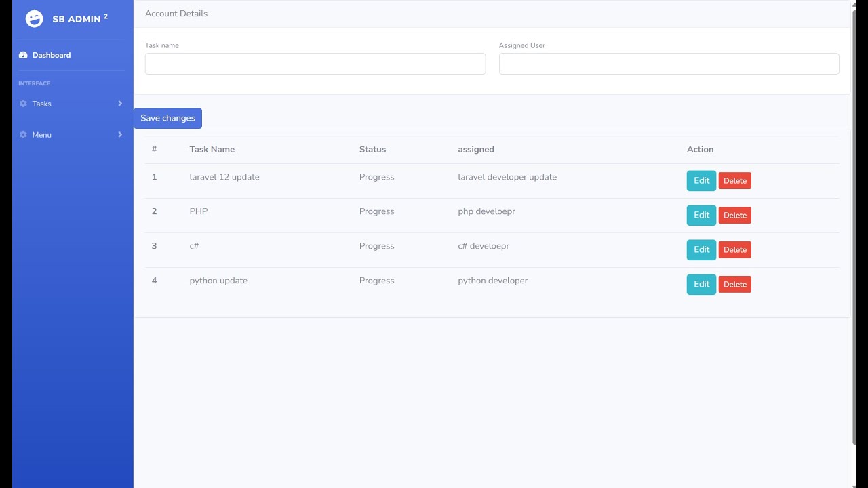This screenshot has width=868, height=488.
Task: Delete the python update task
Action: [x=734, y=285]
